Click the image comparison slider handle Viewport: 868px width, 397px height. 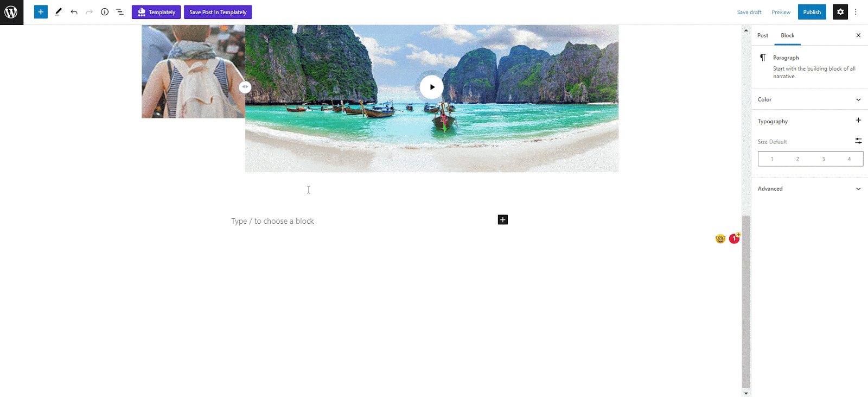245,87
